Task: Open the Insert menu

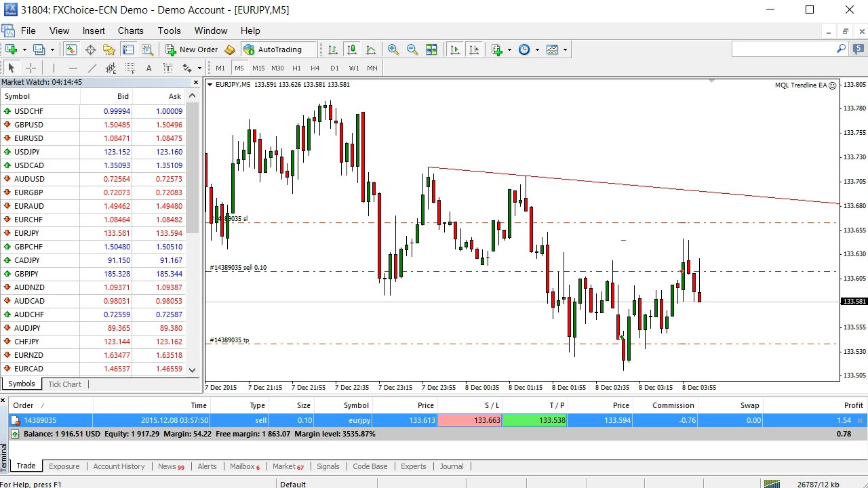Action: (x=94, y=30)
